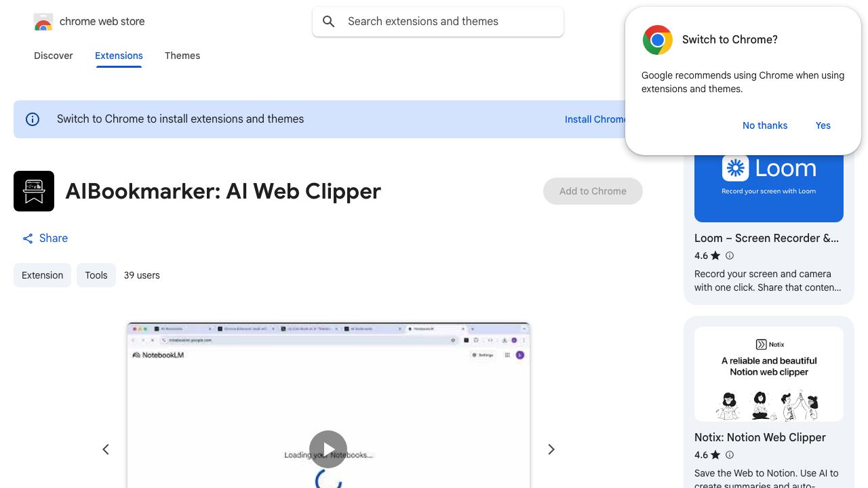Click the info icon next to Loom rating
The image size is (868, 488).
coord(730,256)
